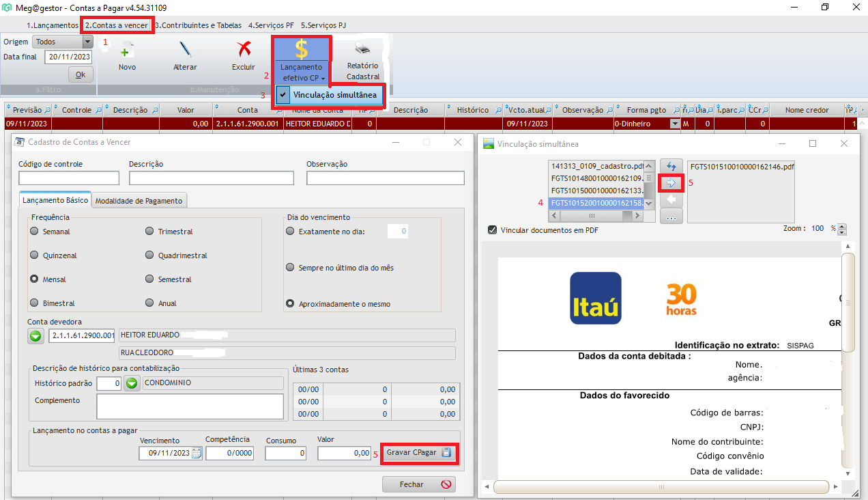The image size is (868, 500).
Task: Click the left arrow to unlink document
Action: tap(671, 199)
